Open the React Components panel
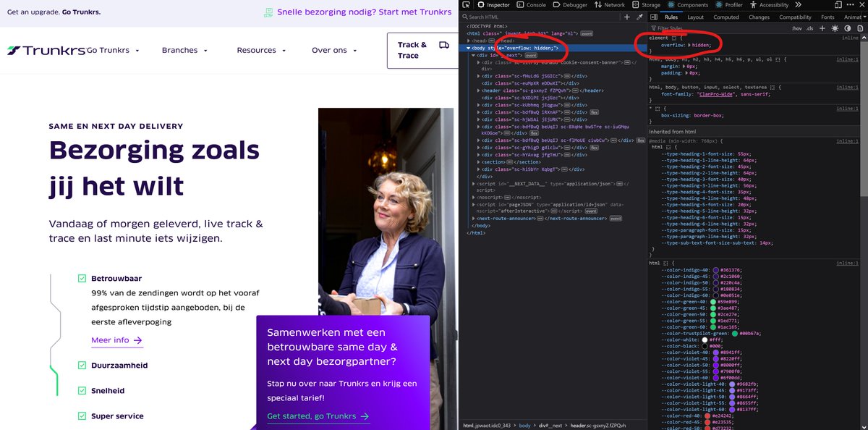Screen dimensions: 868x430 (x=688, y=5)
